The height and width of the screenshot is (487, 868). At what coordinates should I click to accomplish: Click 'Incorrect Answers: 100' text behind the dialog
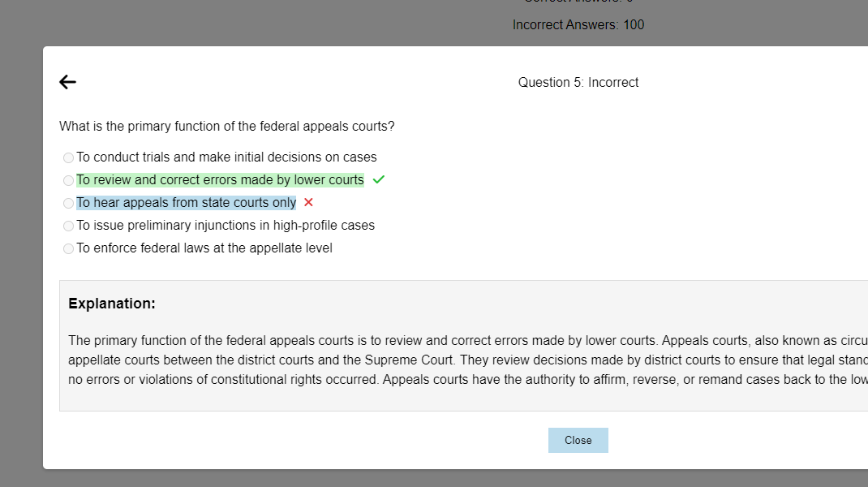(x=578, y=25)
